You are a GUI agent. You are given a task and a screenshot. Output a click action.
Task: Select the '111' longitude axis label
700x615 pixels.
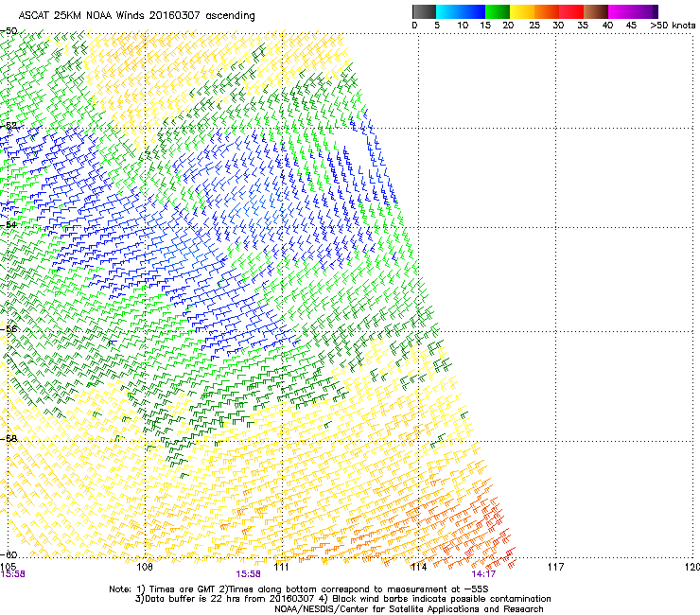tap(282, 567)
